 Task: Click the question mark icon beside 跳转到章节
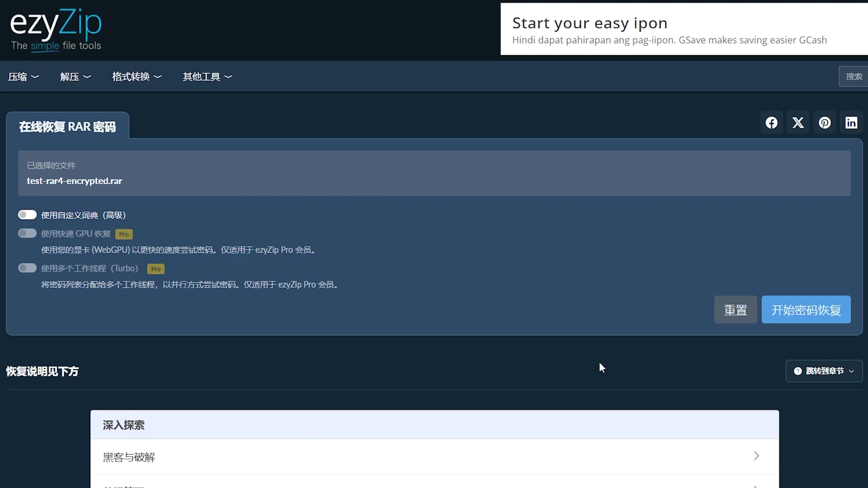(798, 371)
